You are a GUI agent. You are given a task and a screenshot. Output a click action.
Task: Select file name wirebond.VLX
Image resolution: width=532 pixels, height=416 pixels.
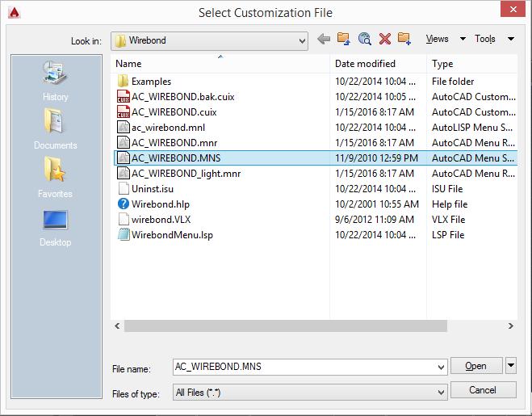pos(161,220)
